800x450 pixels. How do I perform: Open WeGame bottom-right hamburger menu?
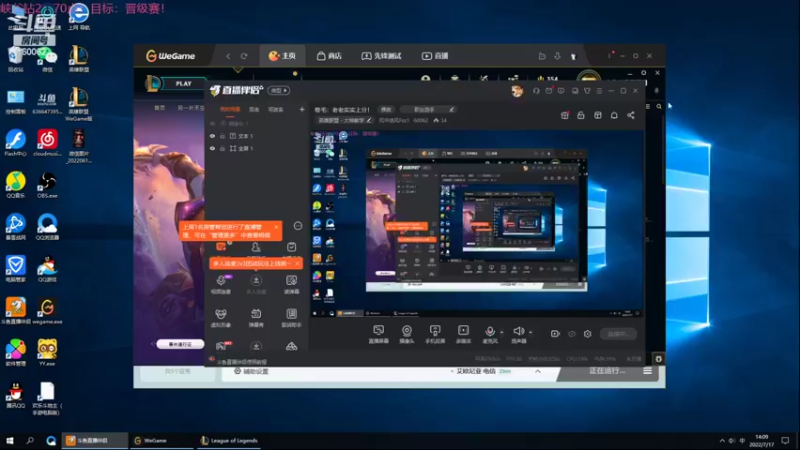[x=647, y=371]
